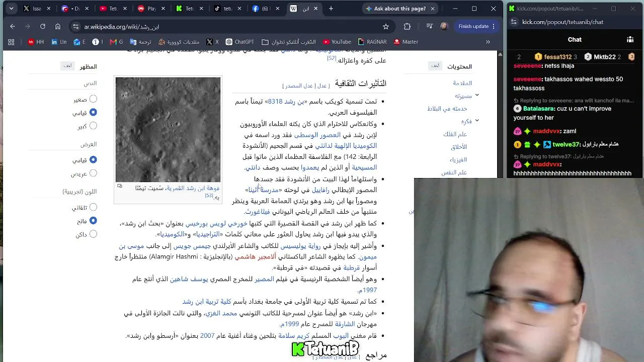This screenshot has height=362, width=644.
Task: Show hidden bookmarks with the overflow chevron
Action: (x=488, y=42)
